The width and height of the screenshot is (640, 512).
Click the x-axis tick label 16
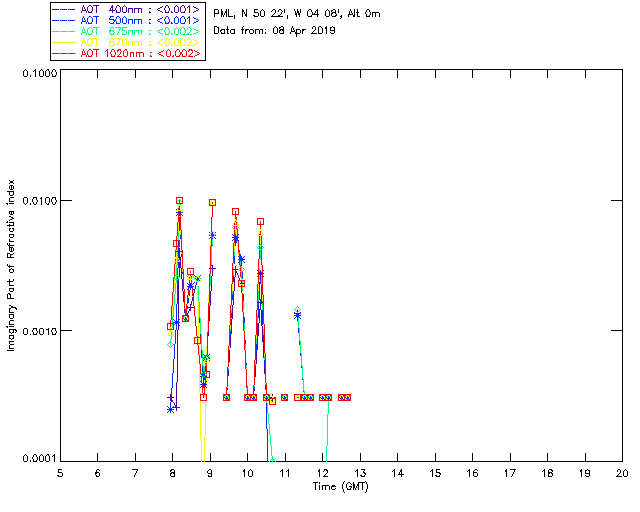472,472
